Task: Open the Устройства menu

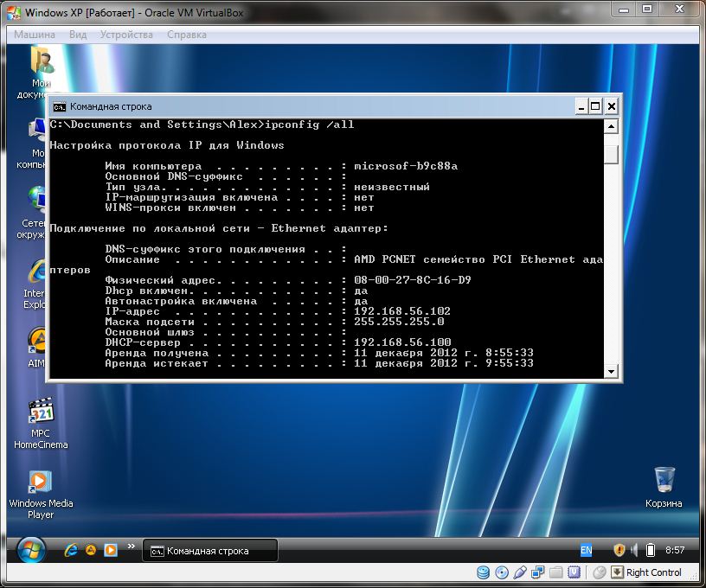Action: pyautogui.click(x=126, y=35)
